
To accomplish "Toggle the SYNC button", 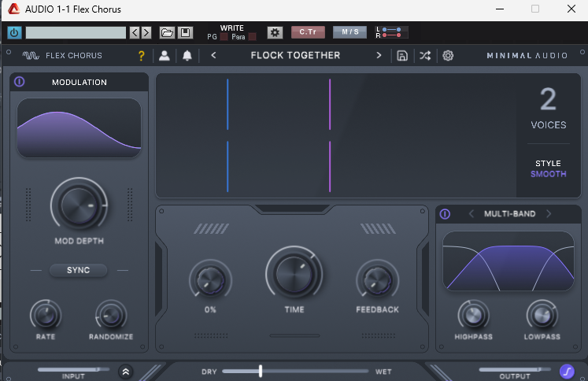I will [79, 270].
